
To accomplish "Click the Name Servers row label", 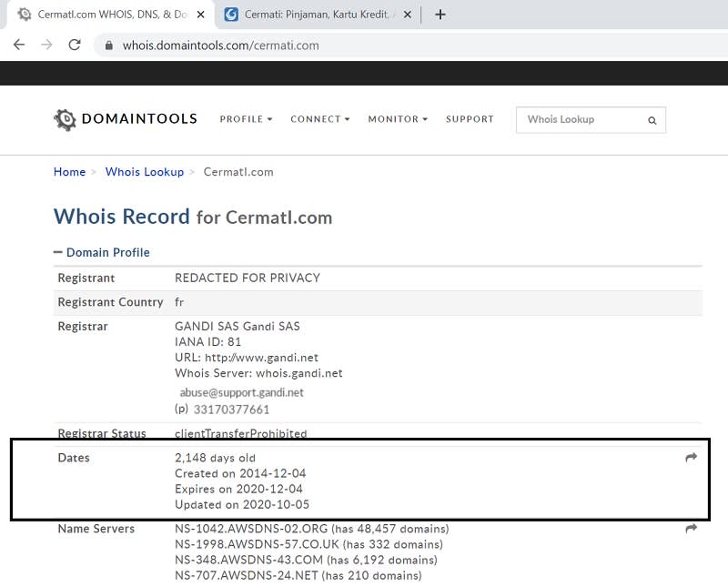I will coord(96,529).
